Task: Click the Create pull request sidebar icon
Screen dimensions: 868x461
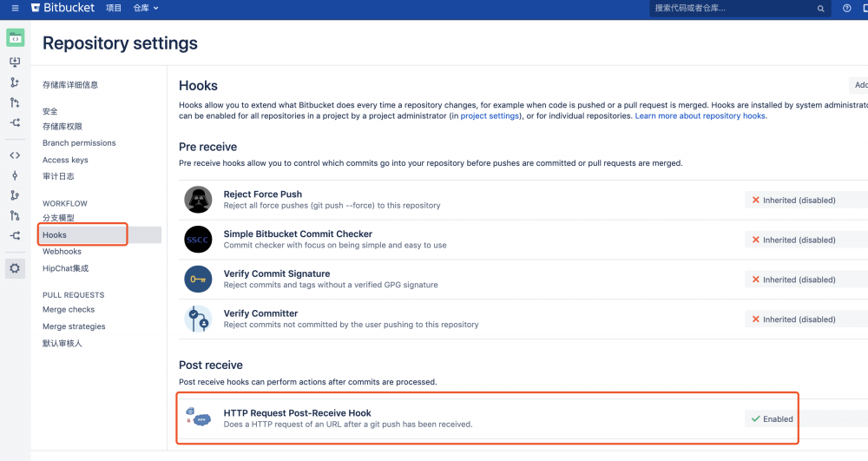Action: 15,102
